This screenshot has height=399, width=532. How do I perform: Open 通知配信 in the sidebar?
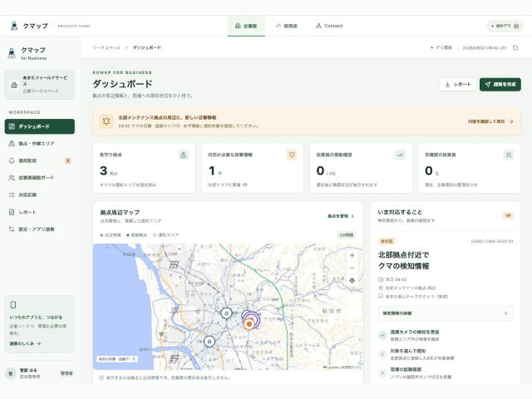40,160
